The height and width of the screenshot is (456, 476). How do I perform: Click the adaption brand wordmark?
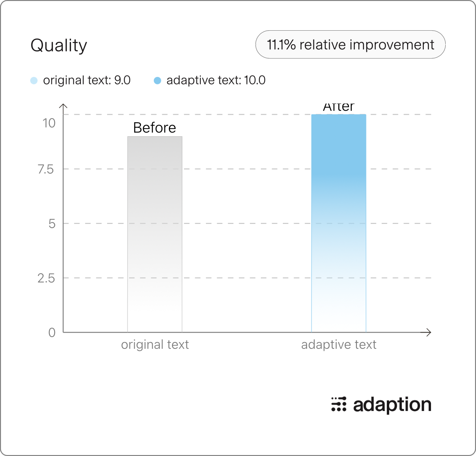[392, 405]
